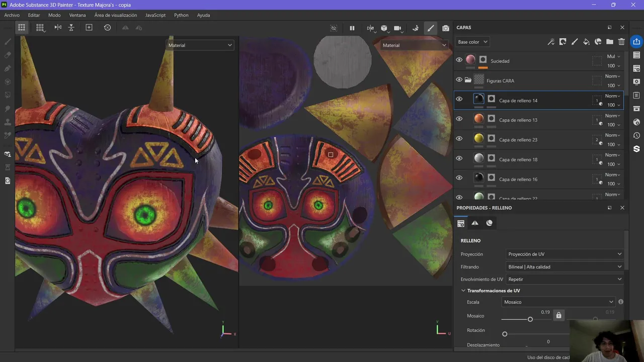Change the Suciedad blend mode Mul dropdown
644x362 pixels.
click(x=613, y=56)
